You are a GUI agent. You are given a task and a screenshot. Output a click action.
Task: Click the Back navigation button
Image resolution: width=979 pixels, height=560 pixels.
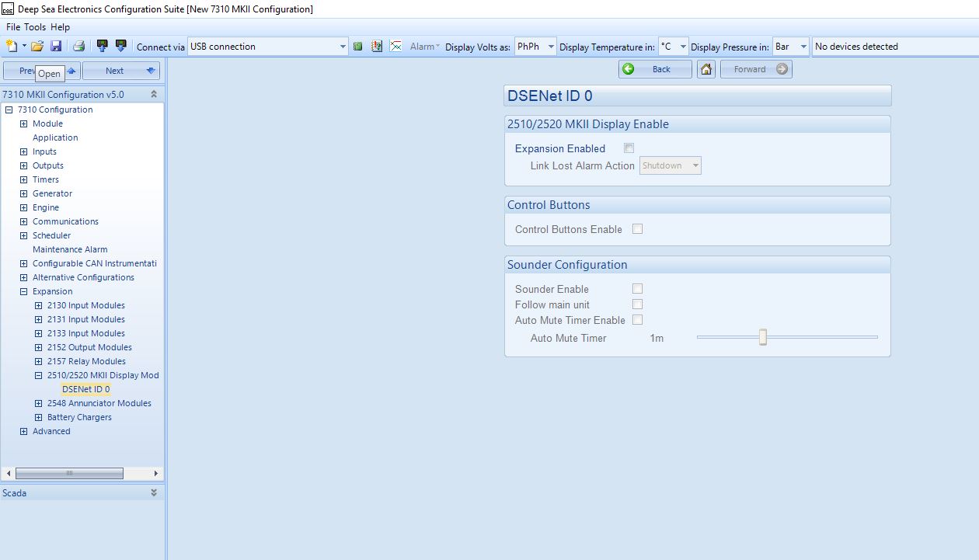tap(655, 69)
